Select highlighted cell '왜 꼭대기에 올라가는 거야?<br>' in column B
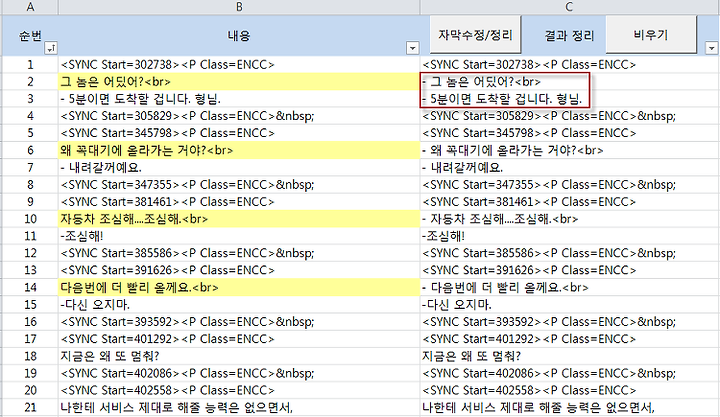 [x=239, y=150]
